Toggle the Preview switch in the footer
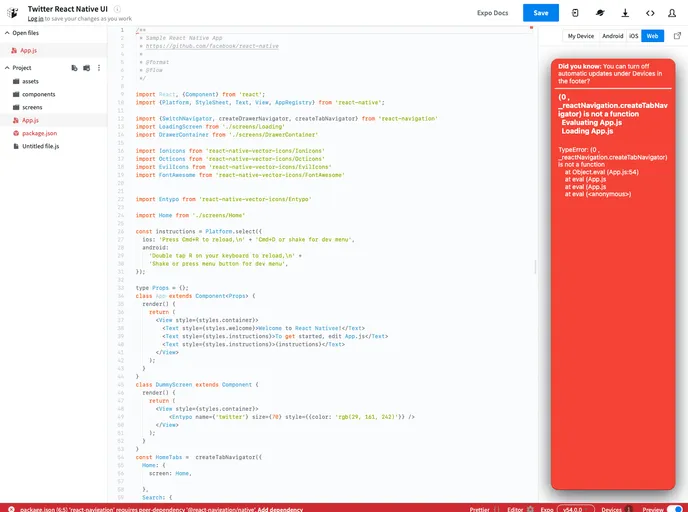688x512 pixels. click(x=675, y=509)
